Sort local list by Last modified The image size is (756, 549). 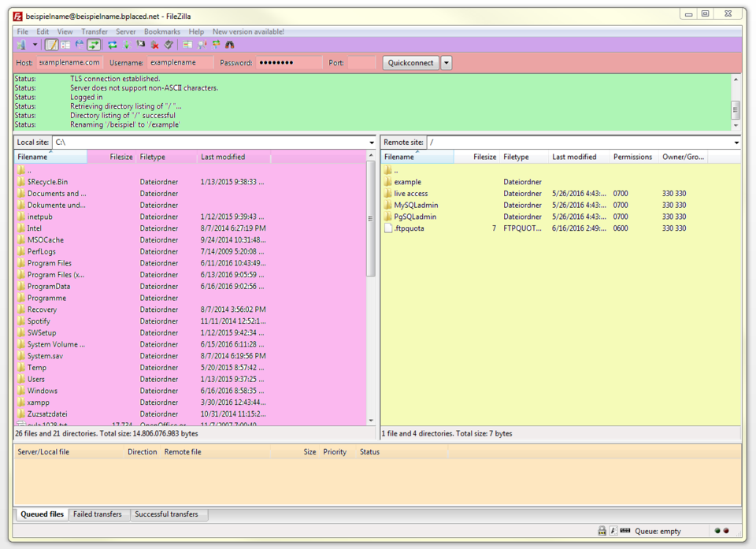(233, 157)
